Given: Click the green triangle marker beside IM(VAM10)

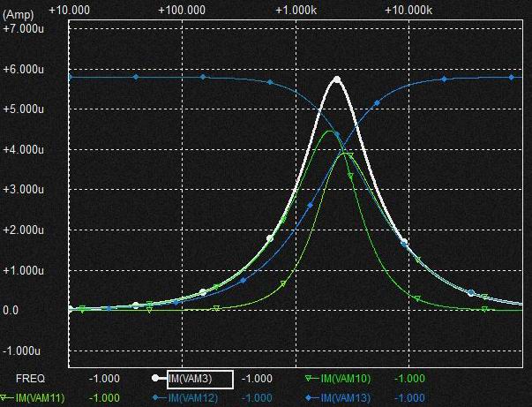Looking at the screenshot, I should coord(309,378).
